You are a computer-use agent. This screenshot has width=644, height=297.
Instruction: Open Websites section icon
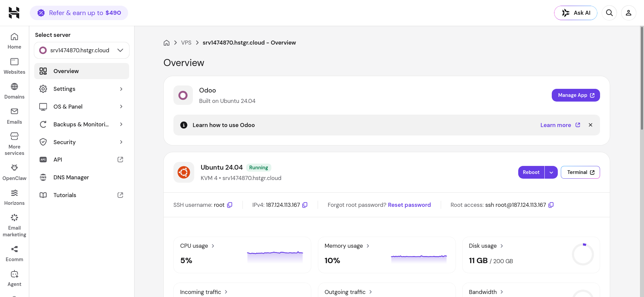[14, 62]
